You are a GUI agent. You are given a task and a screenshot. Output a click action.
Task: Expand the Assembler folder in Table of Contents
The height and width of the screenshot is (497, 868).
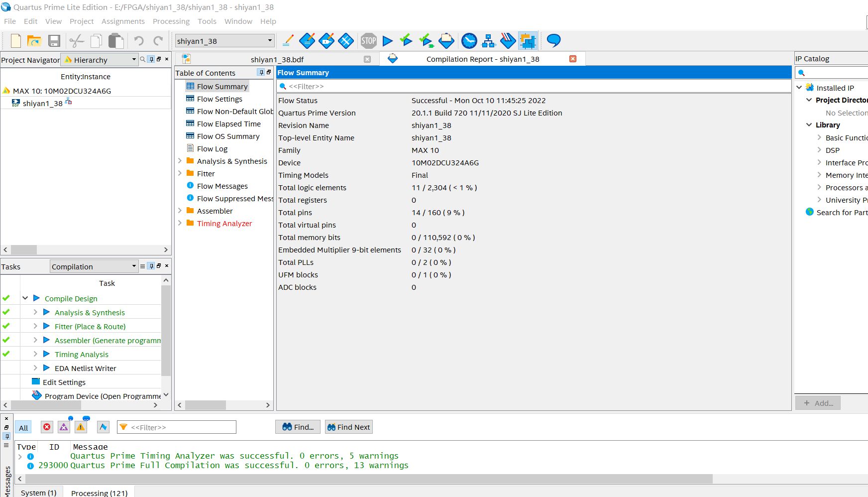tap(180, 211)
